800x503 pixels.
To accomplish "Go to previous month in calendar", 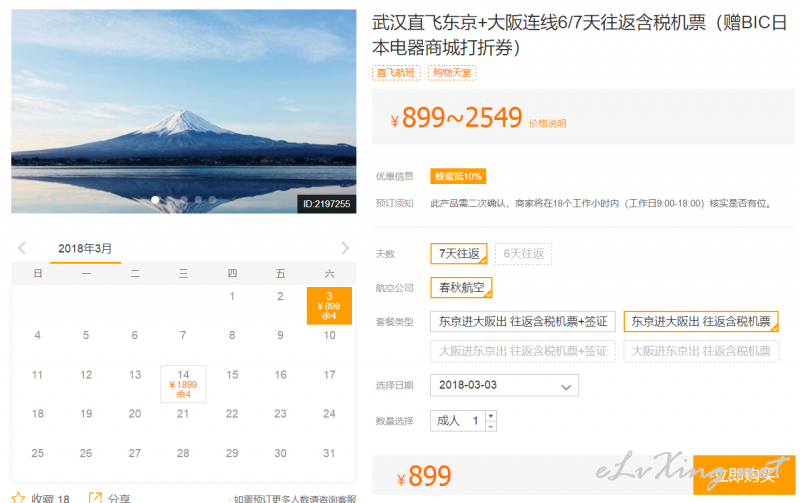I will (x=21, y=248).
